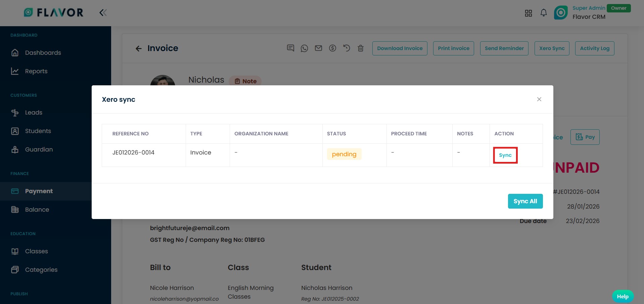
Task: Click the Help bubble
Action: click(x=623, y=296)
